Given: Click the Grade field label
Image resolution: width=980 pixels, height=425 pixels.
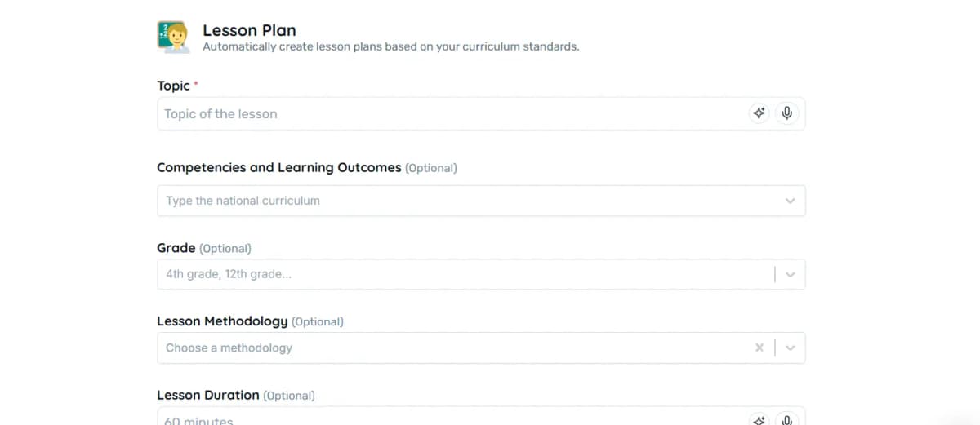Looking at the screenshot, I should pyautogui.click(x=176, y=247).
